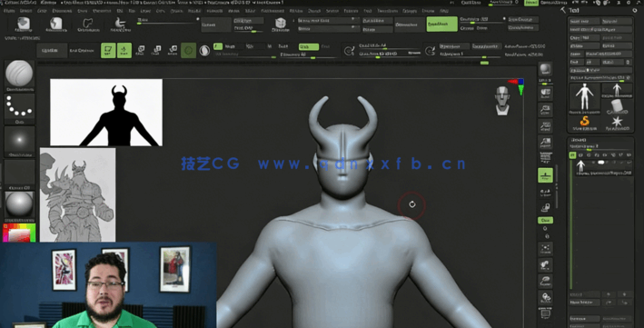Open the Brush menu
Viewport: 644px width, 328px height.
click(x=25, y=11)
